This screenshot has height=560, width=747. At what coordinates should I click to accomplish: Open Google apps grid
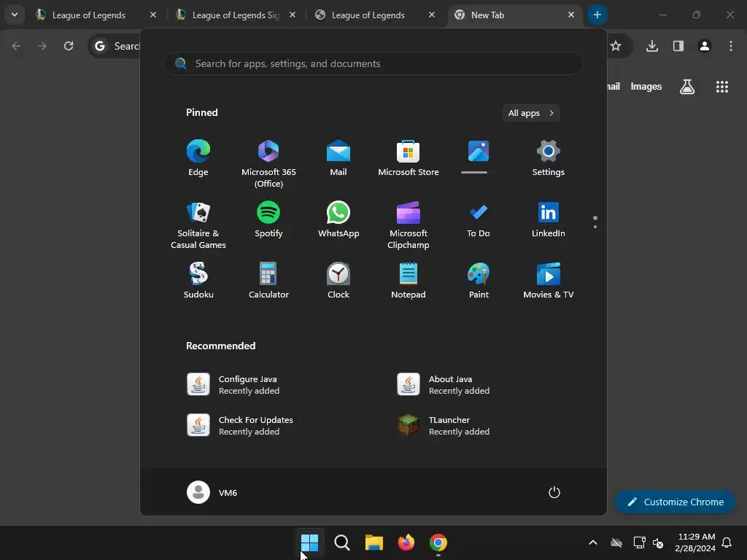[721, 87]
